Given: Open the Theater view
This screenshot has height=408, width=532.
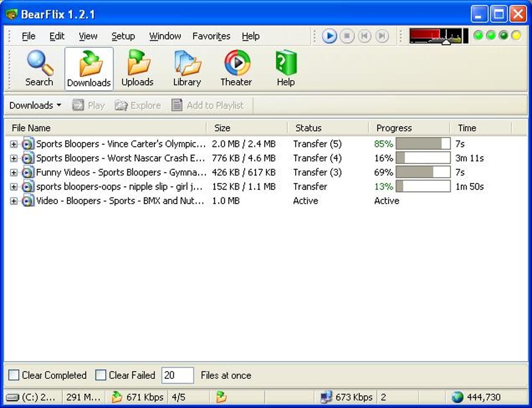Looking at the screenshot, I should click(x=236, y=69).
